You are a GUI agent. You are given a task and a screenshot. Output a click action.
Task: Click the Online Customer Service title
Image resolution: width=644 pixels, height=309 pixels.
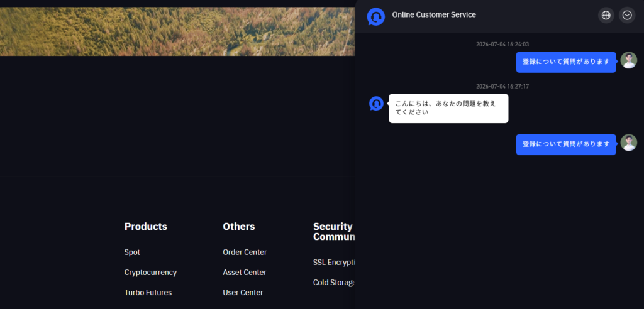[x=434, y=15]
